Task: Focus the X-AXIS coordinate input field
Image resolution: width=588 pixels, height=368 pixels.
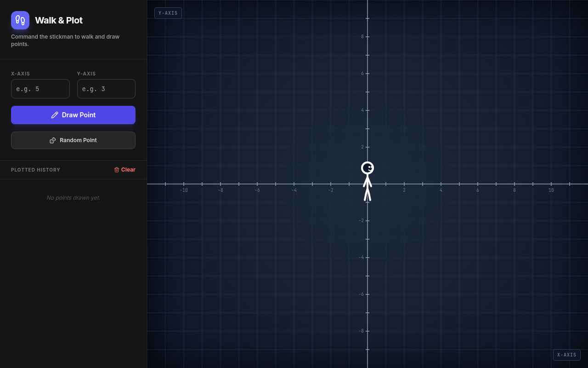Action: pos(40,89)
